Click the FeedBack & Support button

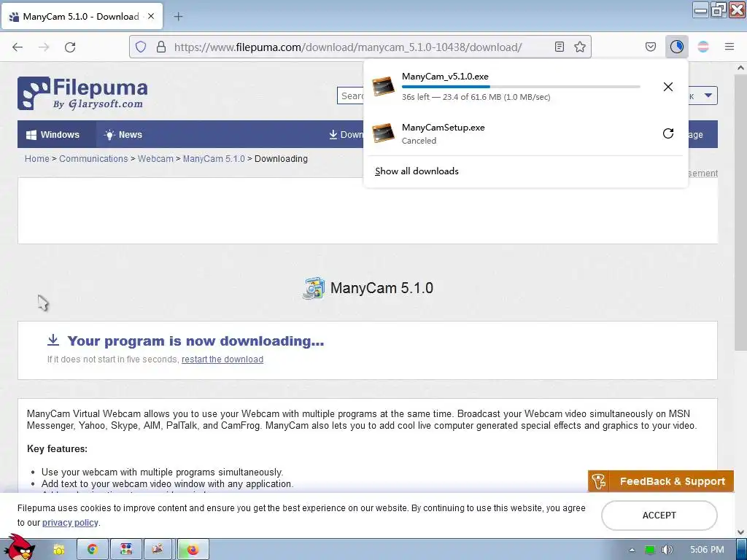661,481
